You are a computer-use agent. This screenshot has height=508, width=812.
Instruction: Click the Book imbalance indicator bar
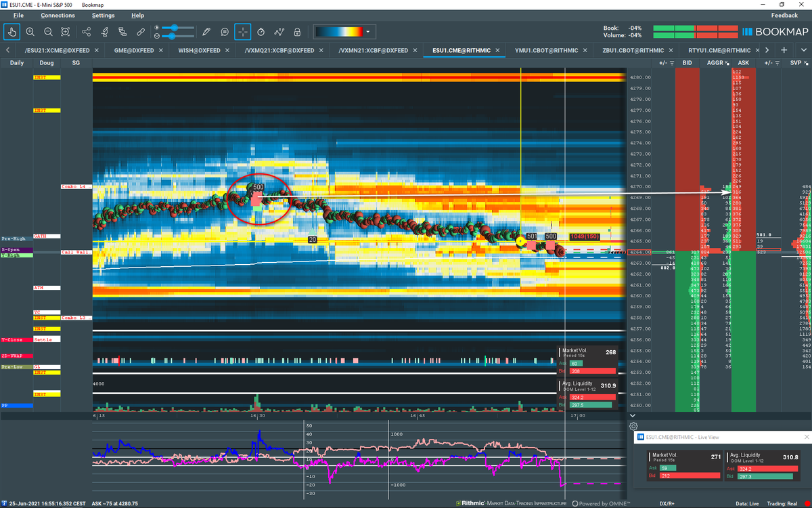(695, 28)
